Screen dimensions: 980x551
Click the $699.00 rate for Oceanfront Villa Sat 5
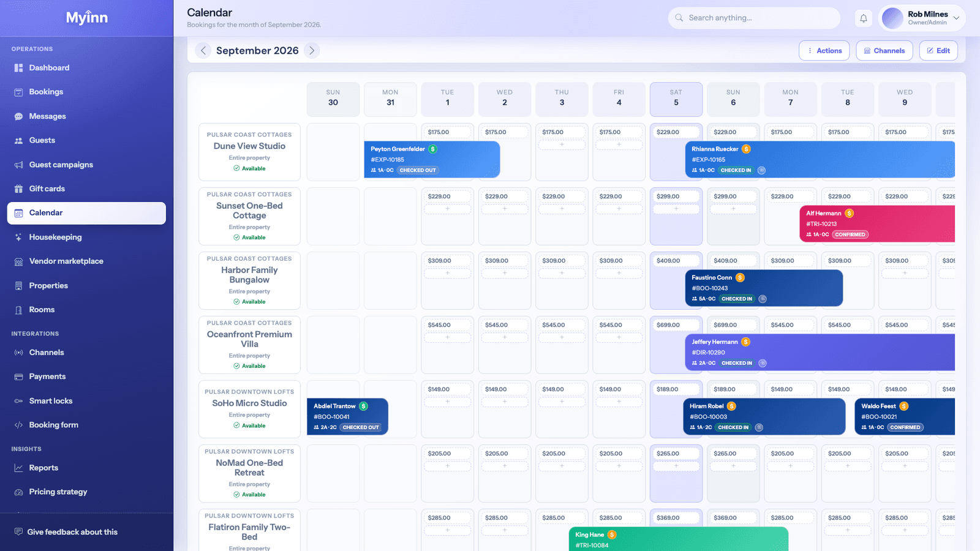click(676, 325)
